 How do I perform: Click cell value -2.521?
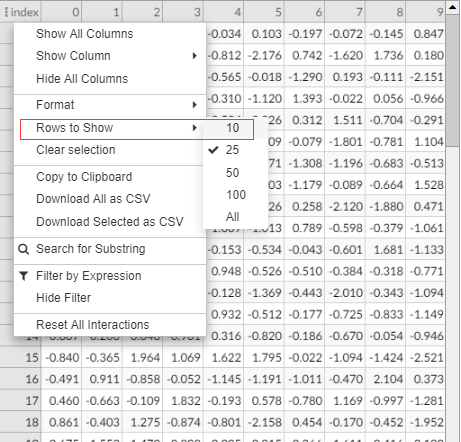(x=427, y=358)
